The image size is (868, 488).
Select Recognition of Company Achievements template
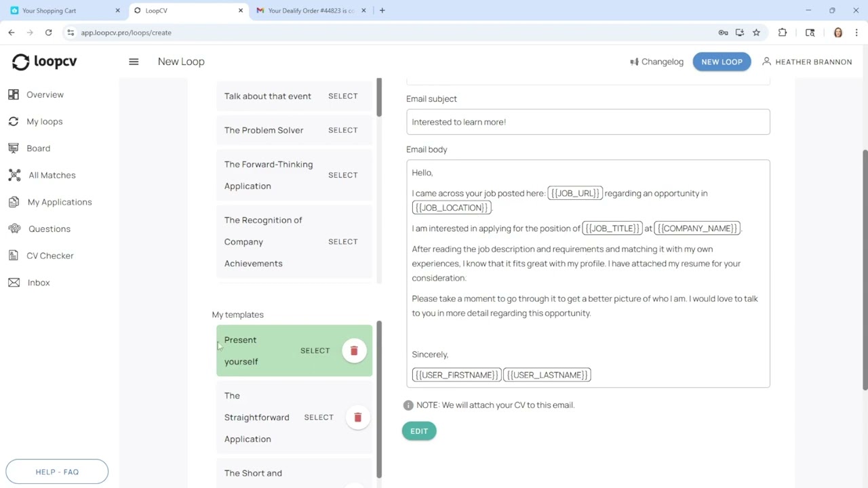[x=343, y=241]
